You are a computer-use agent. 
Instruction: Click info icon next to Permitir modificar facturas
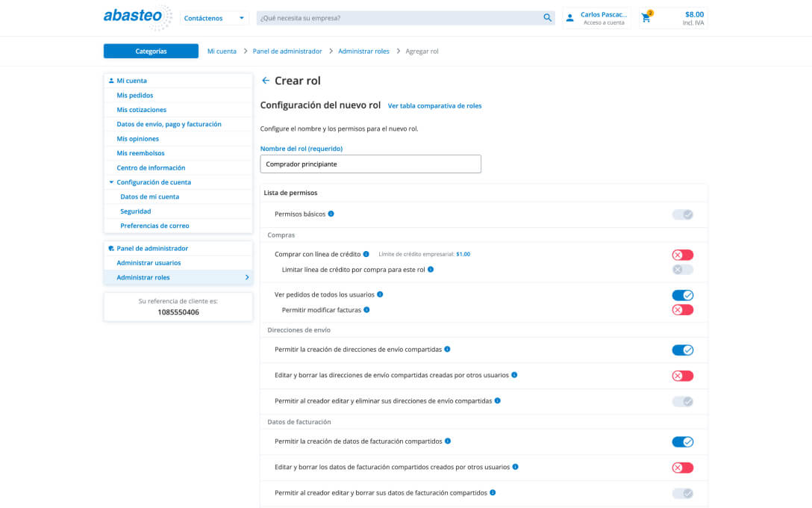(366, 309)
